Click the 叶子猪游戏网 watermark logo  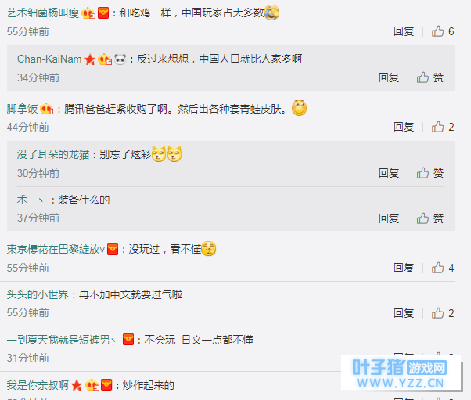pos(401,373)
